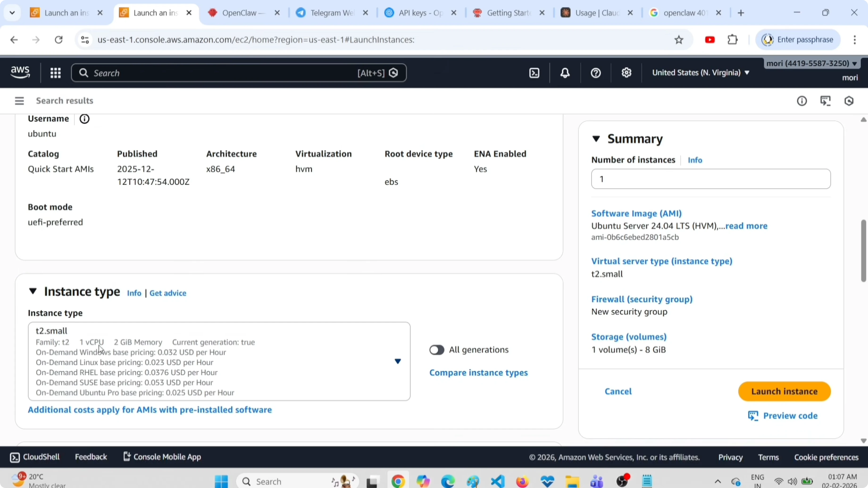Click the Number of instances input field
The height and width of the screenshot is (488, 868).
710,178
